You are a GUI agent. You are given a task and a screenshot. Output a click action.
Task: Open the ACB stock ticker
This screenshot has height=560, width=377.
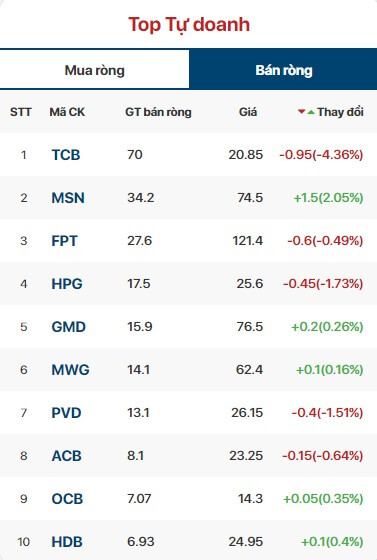(66, 456)
